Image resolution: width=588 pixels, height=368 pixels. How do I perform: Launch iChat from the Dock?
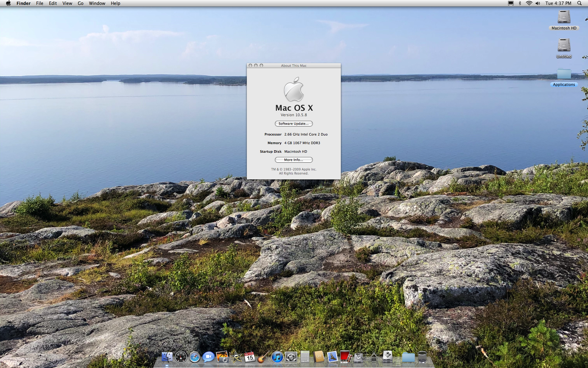(x=208, y=357)
